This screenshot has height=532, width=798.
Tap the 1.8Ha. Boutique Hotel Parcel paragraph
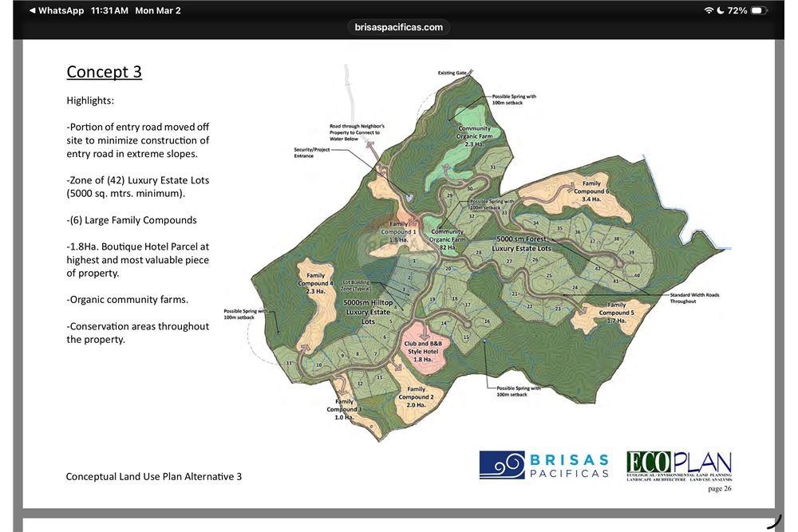click(x=138, y=259)
